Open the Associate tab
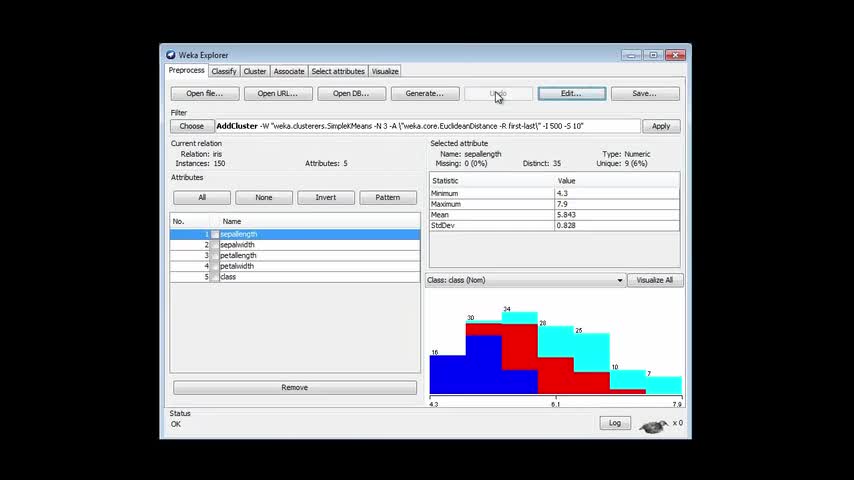 pyautogui.click(x=289, y=71)
